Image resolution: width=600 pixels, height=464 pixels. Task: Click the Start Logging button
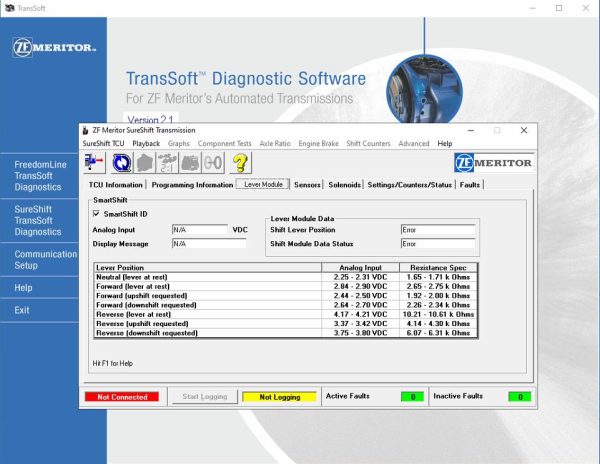tap(205, 397)
